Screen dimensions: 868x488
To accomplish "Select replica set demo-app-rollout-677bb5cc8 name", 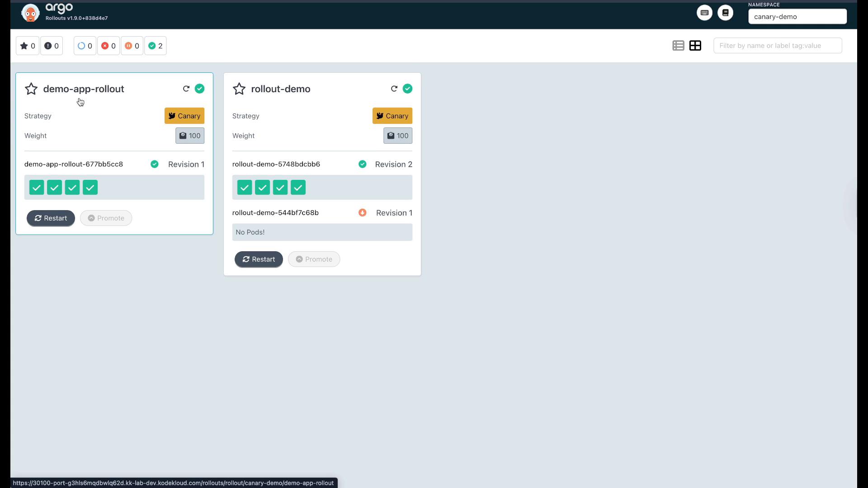I will tap(74, 164).
